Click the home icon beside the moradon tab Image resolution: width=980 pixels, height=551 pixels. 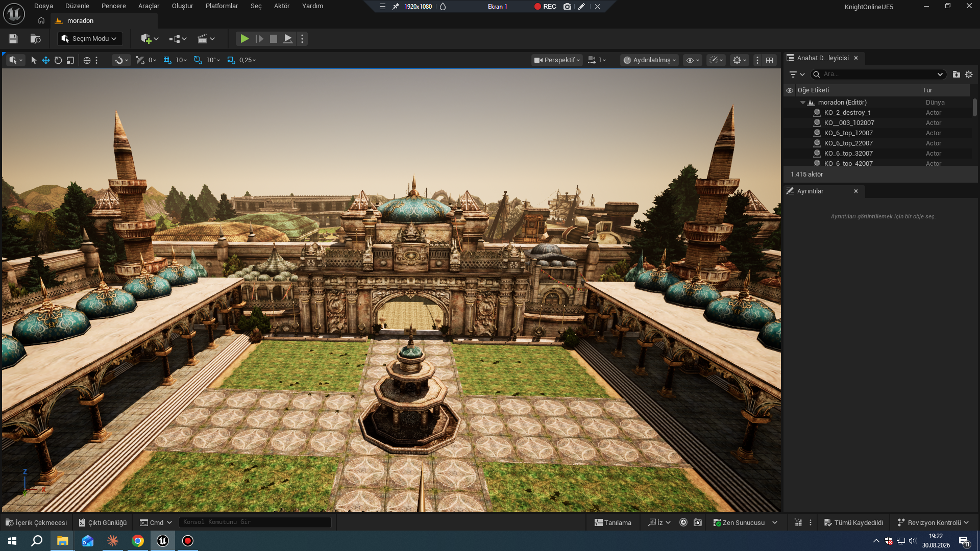pyautogui.click(x=41, y=21)
